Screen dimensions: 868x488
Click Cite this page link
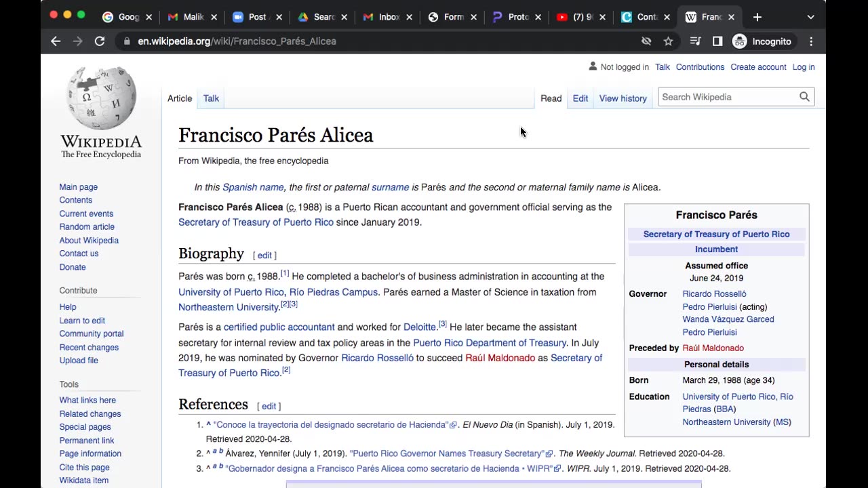coord(84,468)
